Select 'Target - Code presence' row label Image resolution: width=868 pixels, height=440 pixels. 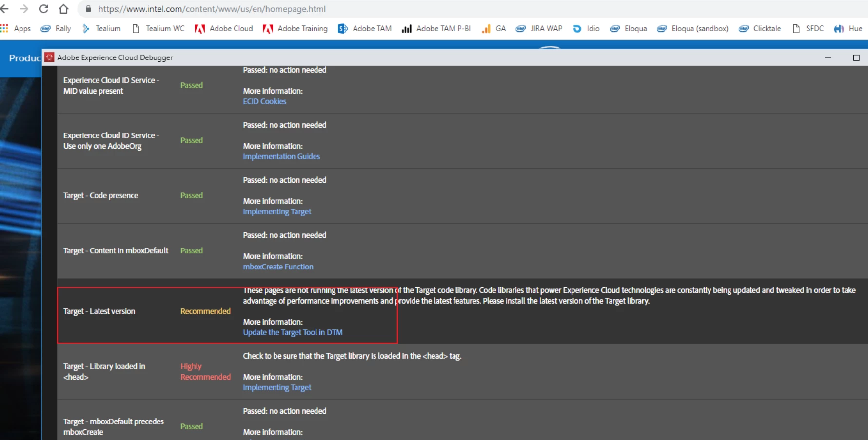click(100, 195)
